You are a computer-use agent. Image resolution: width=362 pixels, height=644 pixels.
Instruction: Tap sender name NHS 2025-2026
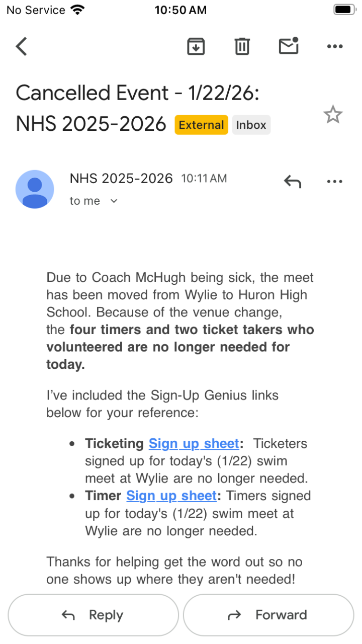click(121, 178)
